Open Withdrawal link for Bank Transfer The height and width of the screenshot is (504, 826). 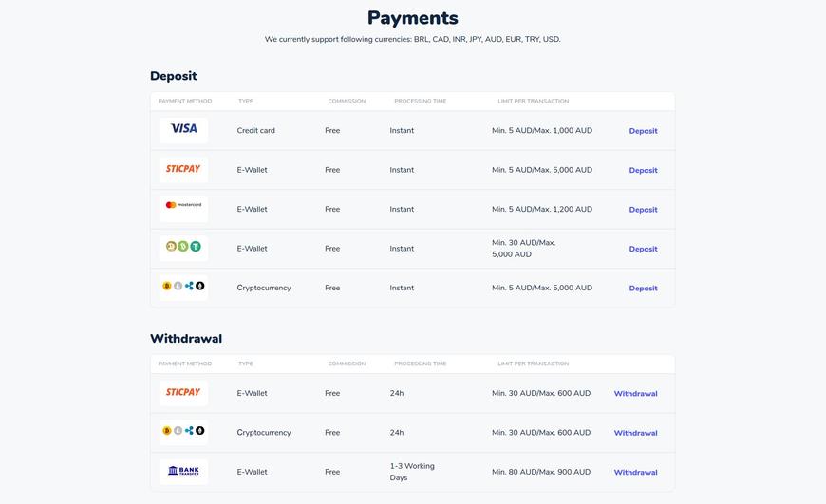[x=636, y=473]
